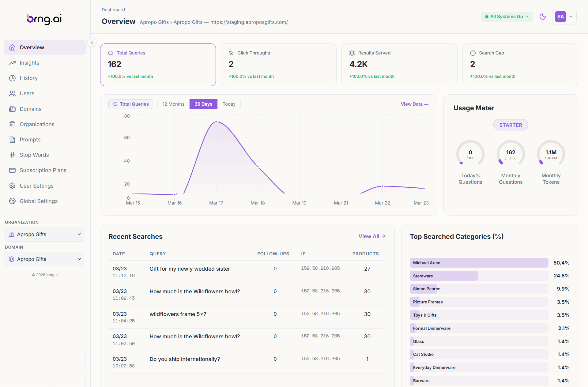Screen dimensions: 588x387
Task: Open the Total Queries chart metric selector
Action: (x=131, y=104)
